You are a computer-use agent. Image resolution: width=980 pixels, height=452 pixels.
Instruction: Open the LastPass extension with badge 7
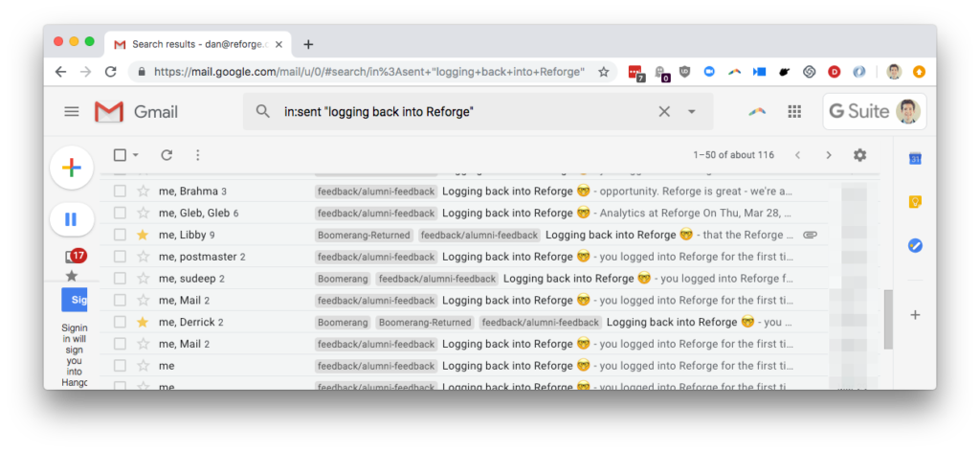pyautogui.click(x=635, y=73)
